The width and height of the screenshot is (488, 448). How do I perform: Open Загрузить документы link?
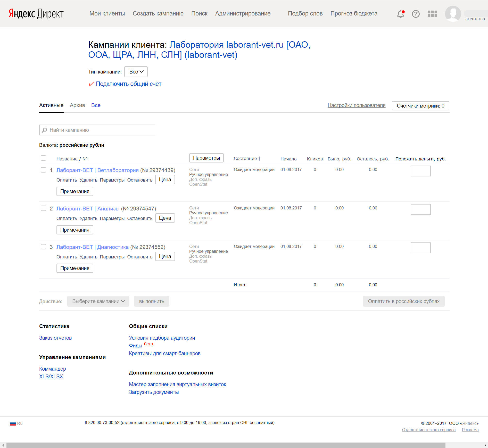154,392
